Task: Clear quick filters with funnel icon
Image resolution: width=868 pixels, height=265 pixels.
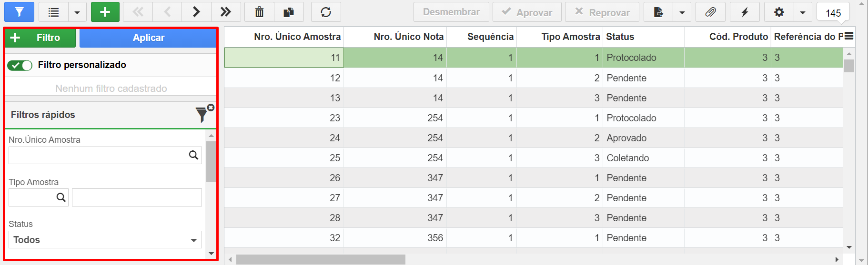Action: pyautogui.click(x=204, y=114)
